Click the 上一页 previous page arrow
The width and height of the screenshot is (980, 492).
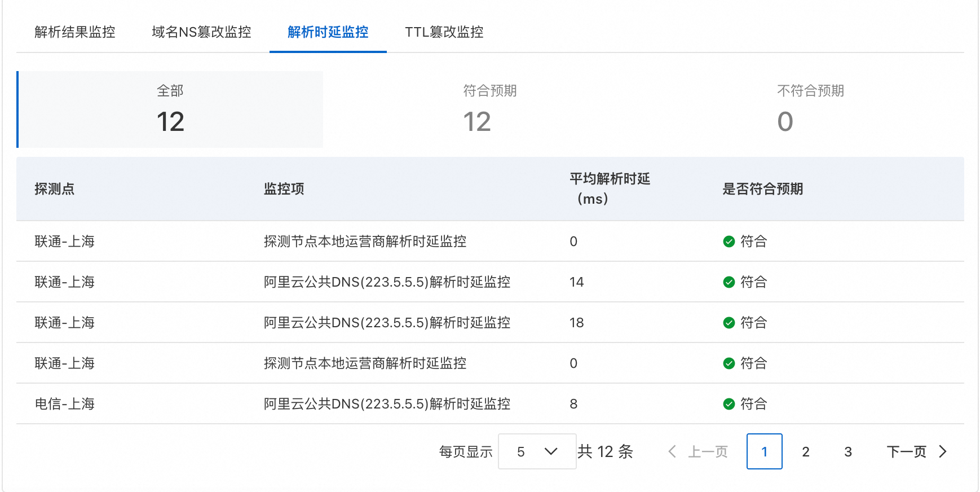click(x=672, y=451)
